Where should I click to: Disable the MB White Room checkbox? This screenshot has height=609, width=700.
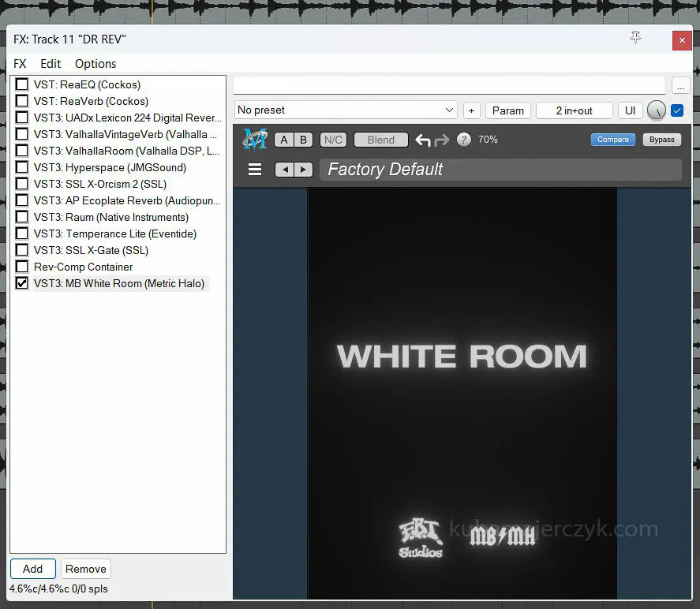point(22,283)
